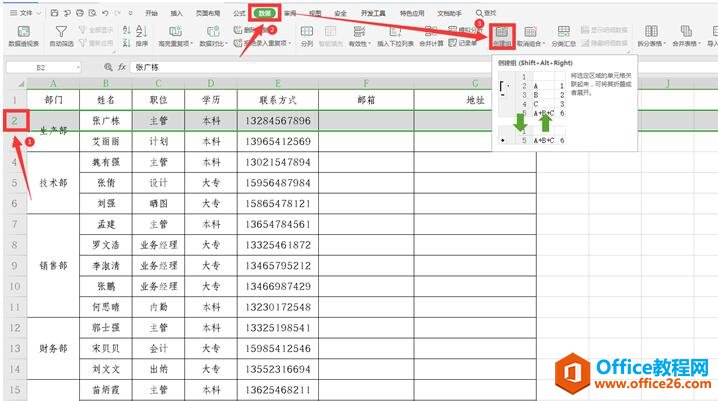
Task: Enable 自动筛选 auto filter
Action: tap(61, 36)
